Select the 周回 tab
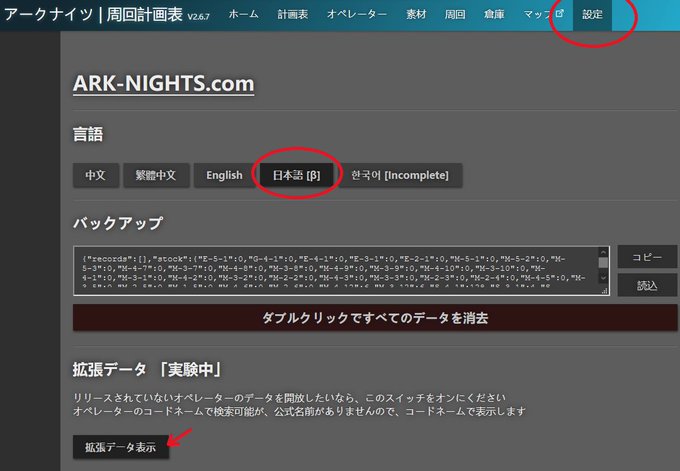680x471 pixels. pos(455,14)
